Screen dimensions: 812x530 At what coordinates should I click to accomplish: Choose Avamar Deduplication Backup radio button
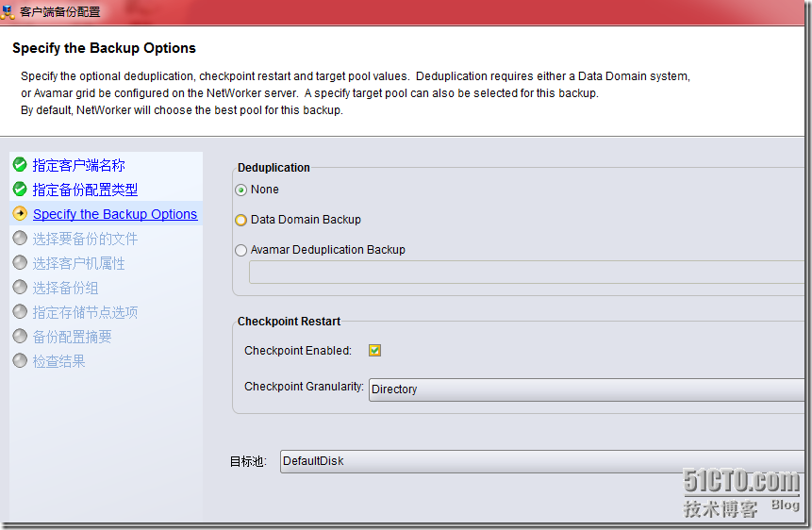pyautogui.click(x=240, y=250)
